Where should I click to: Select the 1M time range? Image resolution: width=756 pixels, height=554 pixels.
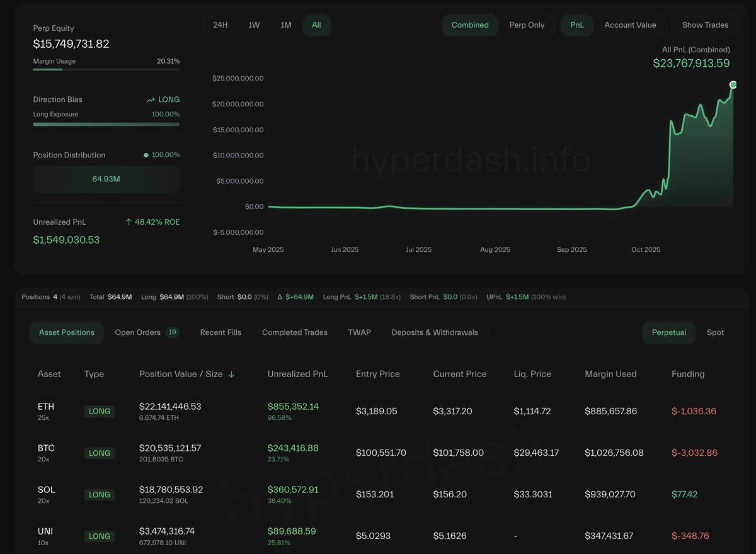[286, 25]
